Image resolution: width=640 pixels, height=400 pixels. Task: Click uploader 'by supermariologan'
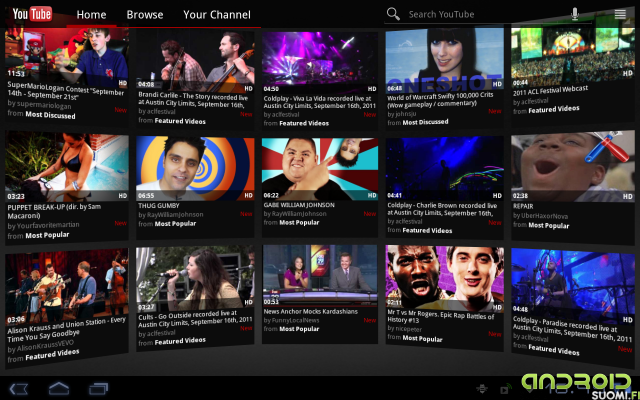(x=39, y=104)
